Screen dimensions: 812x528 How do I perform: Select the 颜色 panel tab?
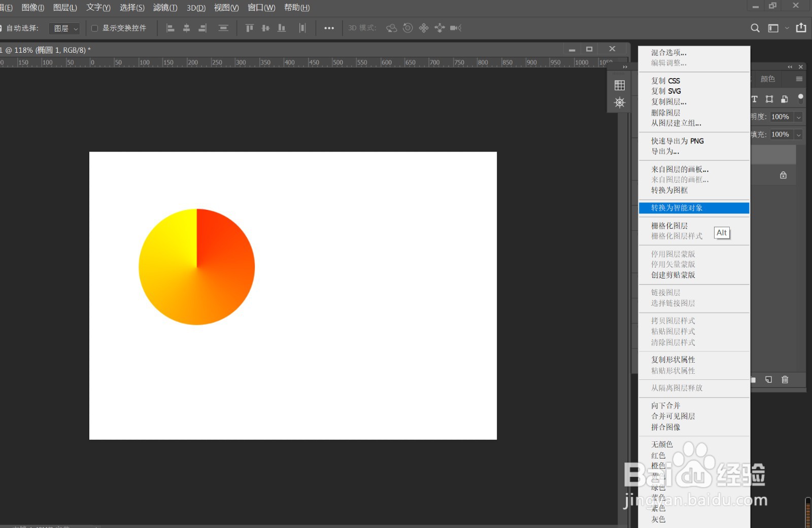(x=768, y=79)
